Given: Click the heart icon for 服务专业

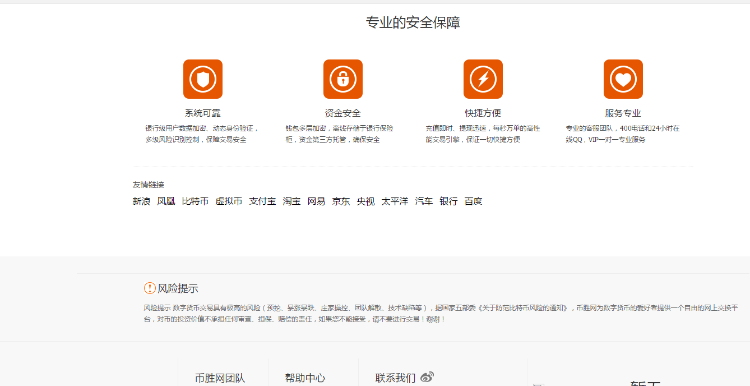Looking at the screenshot, I should click(623, 79).
